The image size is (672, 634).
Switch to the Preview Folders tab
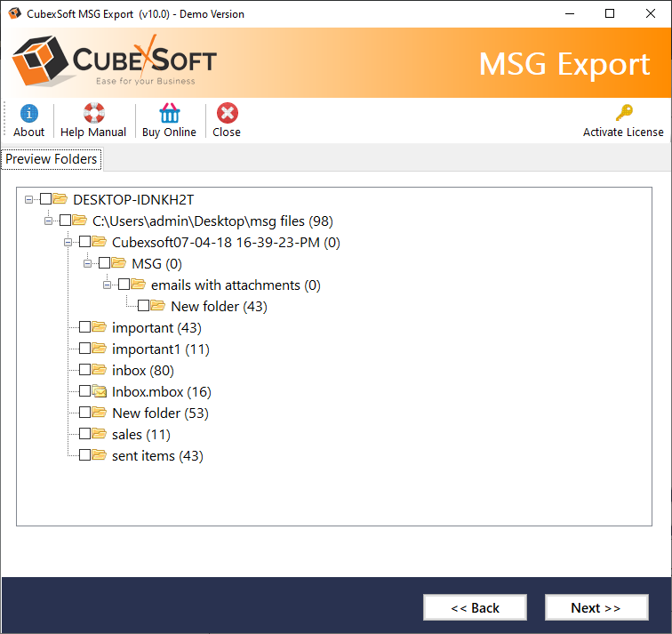52,159
